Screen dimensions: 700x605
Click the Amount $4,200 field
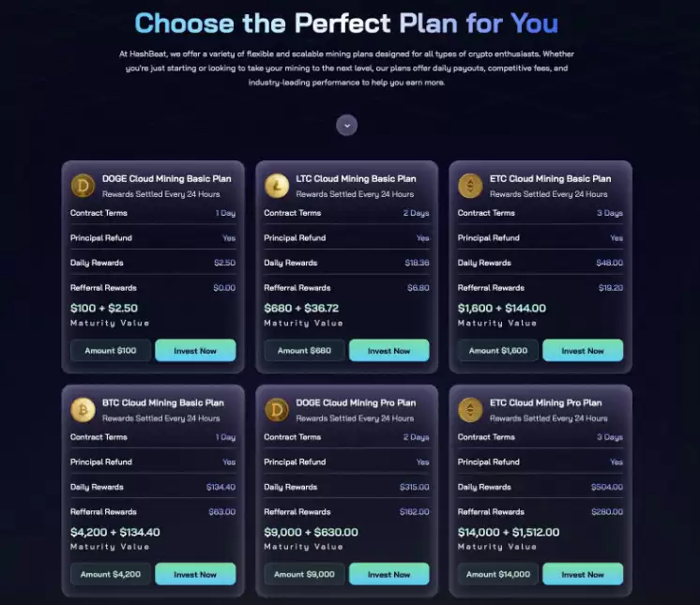point(110,574)
